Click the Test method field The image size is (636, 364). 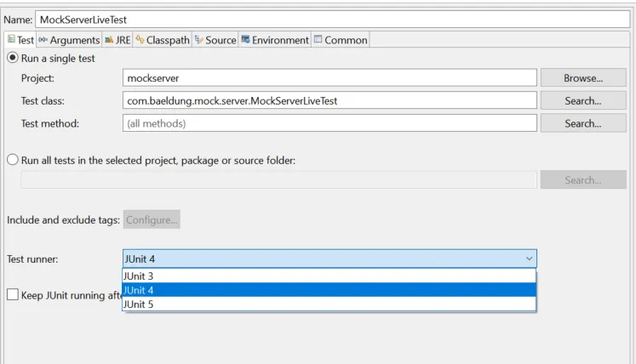click(329, 123)
